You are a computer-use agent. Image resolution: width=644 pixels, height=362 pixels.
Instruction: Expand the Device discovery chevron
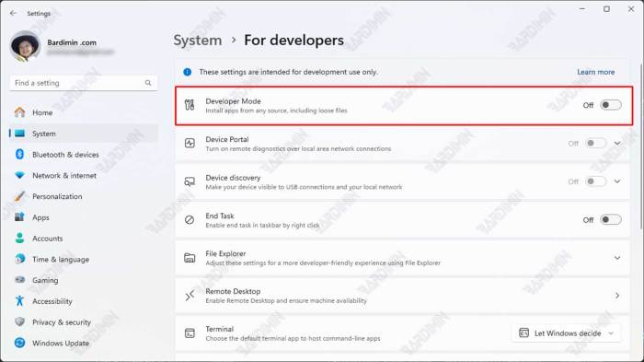coord(617,181)
